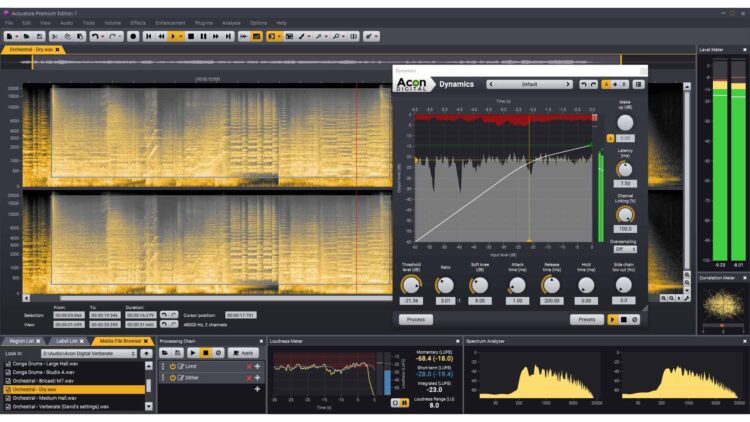Apply the Processing Chain

[243, 353]
